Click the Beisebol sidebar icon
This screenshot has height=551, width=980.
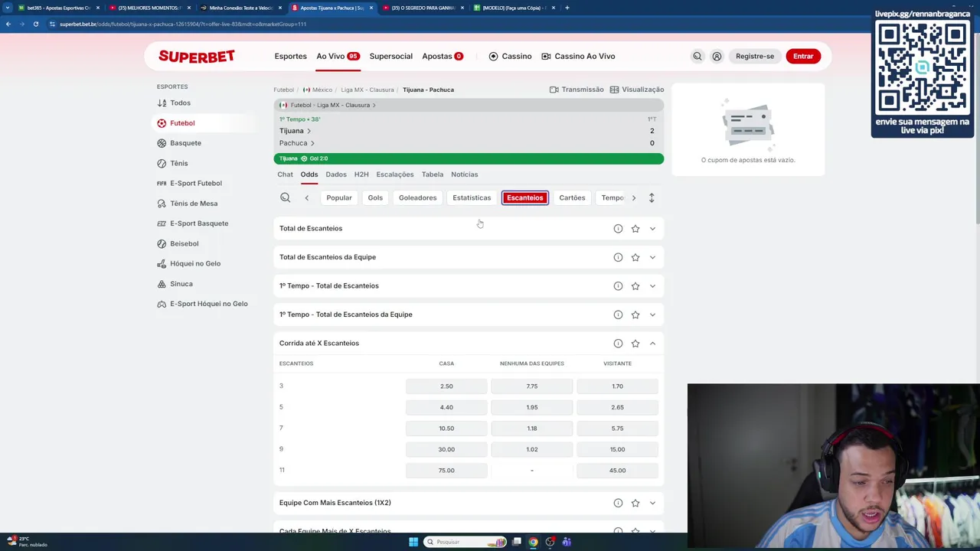pyautogui.click(x=162, y=243)
